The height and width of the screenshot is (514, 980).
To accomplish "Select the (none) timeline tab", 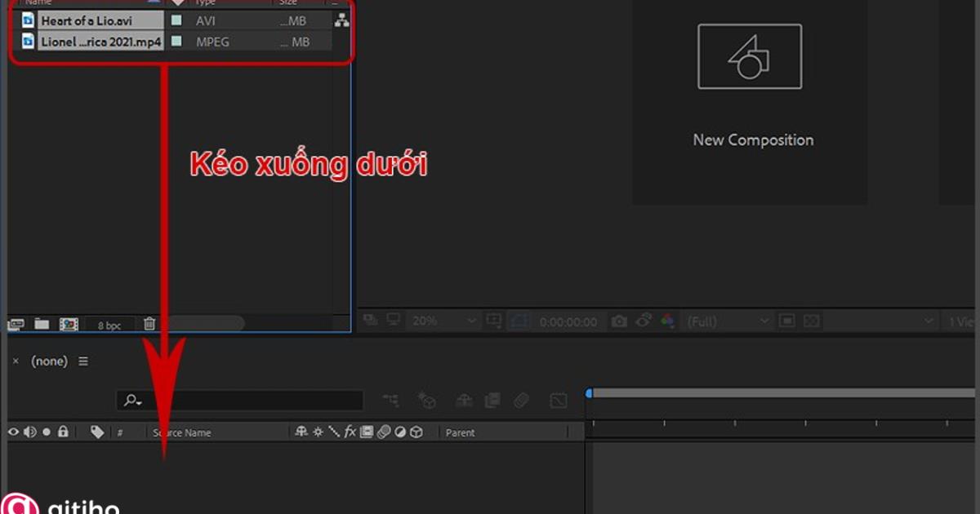I will tap(49, 360).
